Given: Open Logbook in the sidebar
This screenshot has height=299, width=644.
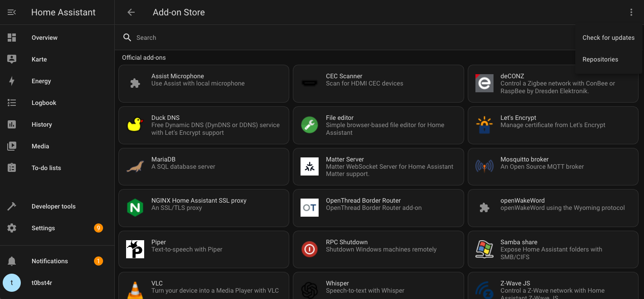Looking at the screenshot, I should (x=57, y=103).
